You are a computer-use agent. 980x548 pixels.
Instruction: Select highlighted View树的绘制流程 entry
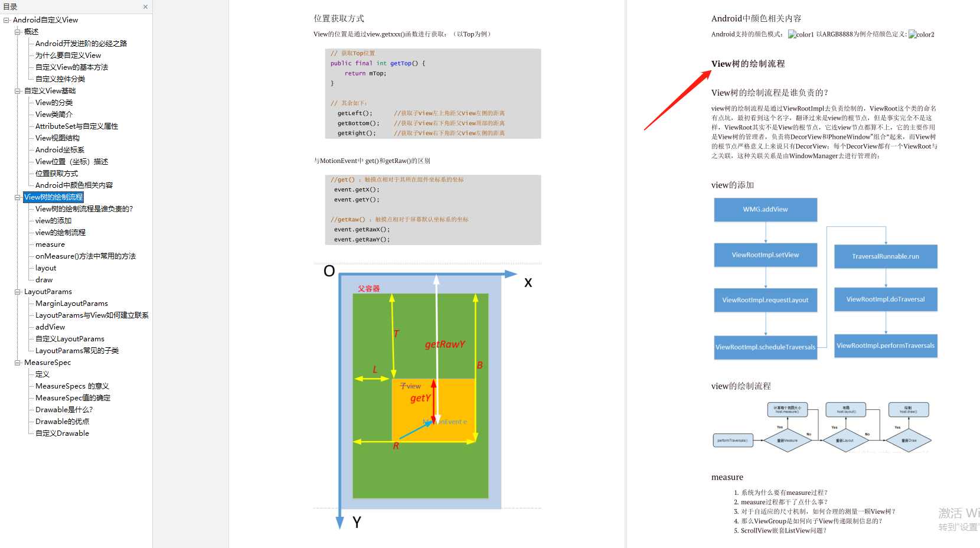pos(53,197)
